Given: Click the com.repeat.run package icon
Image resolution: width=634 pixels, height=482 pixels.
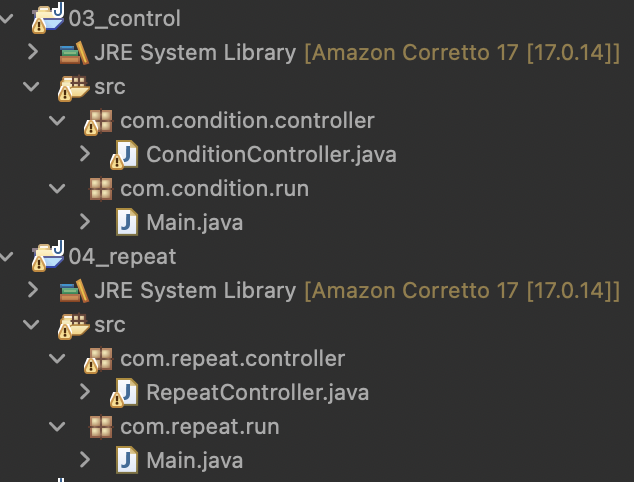Looking at the screenshot, I should pyautogui.click(x=100, y=427).
